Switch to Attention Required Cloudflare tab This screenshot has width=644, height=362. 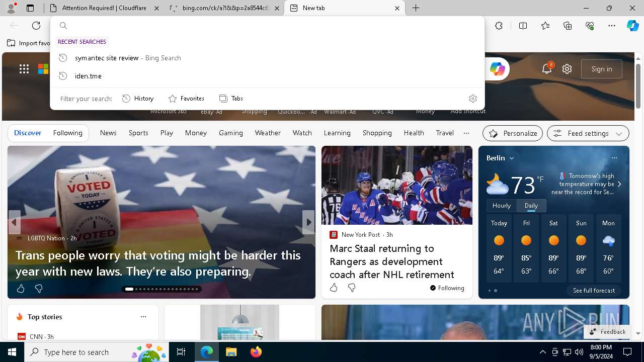(104, 8)
